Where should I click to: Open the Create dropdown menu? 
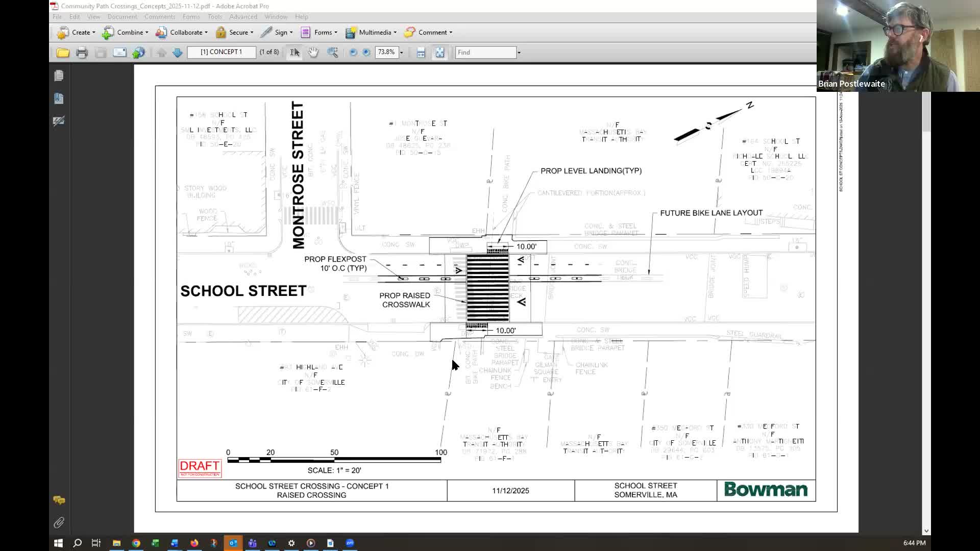[76, 32]
